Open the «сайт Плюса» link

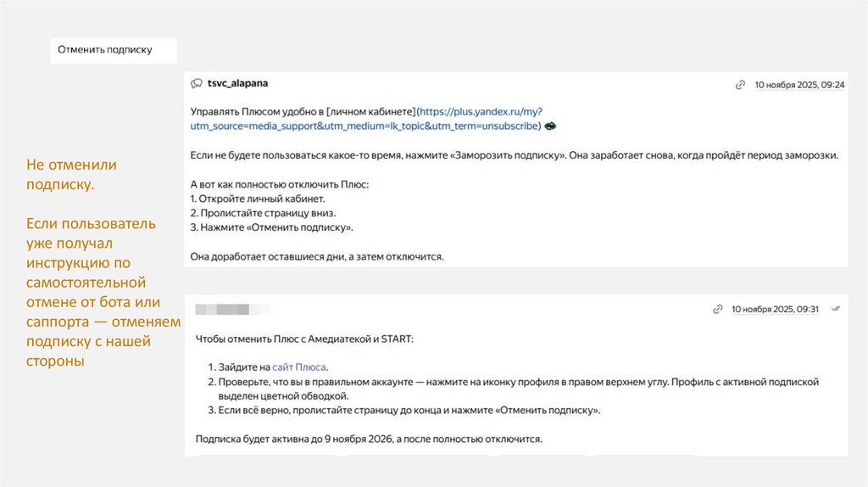click(x=298, y=367)
